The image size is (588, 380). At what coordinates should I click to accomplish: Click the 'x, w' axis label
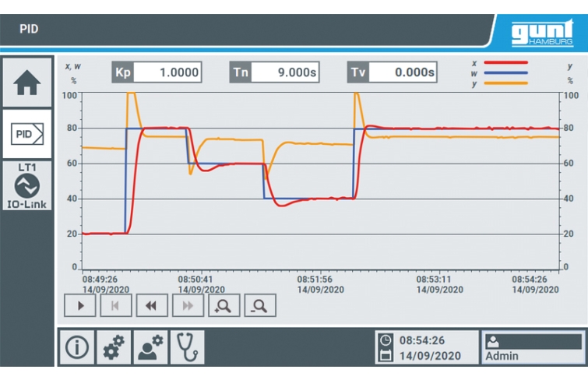pyautogui.click(x=72, y=66)
